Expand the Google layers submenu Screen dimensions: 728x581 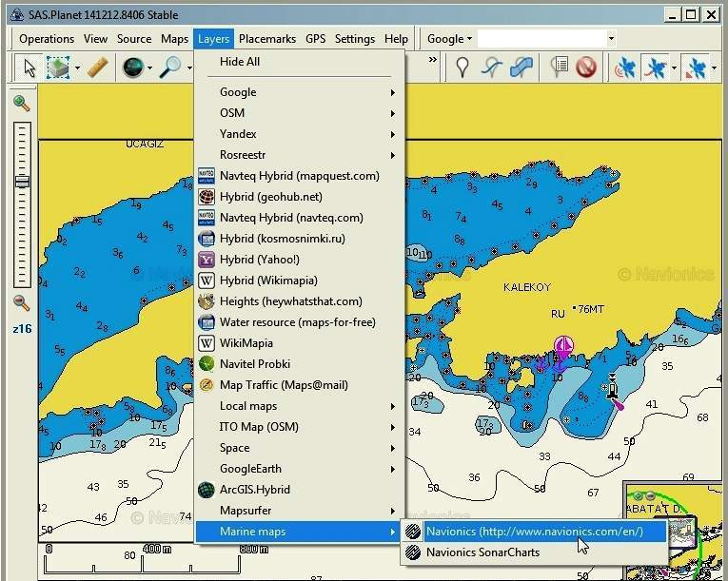pos(300,92)
